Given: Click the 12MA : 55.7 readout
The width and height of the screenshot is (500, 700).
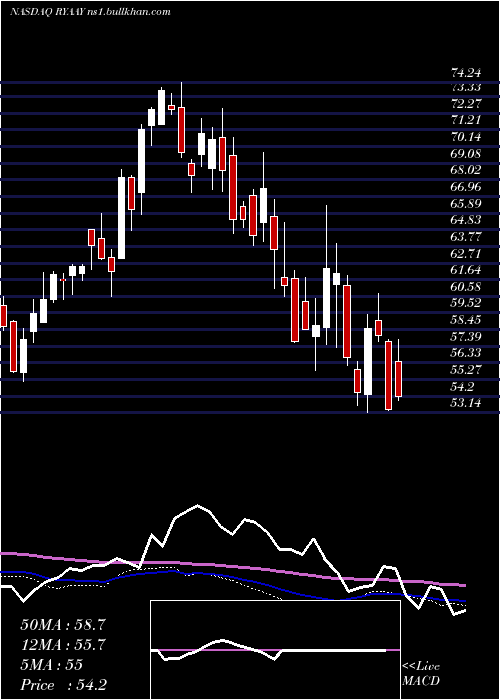Looking at the screenshot, I should 63,645.
